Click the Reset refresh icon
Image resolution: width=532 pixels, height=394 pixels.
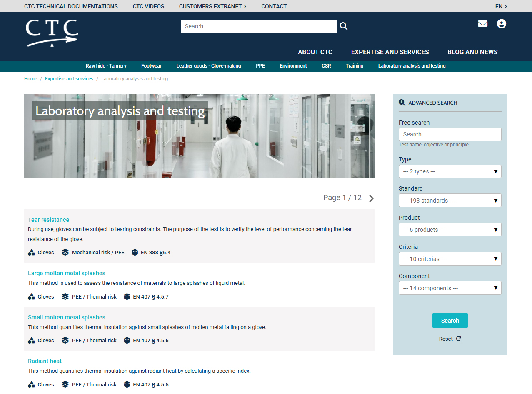click(459, 339)
